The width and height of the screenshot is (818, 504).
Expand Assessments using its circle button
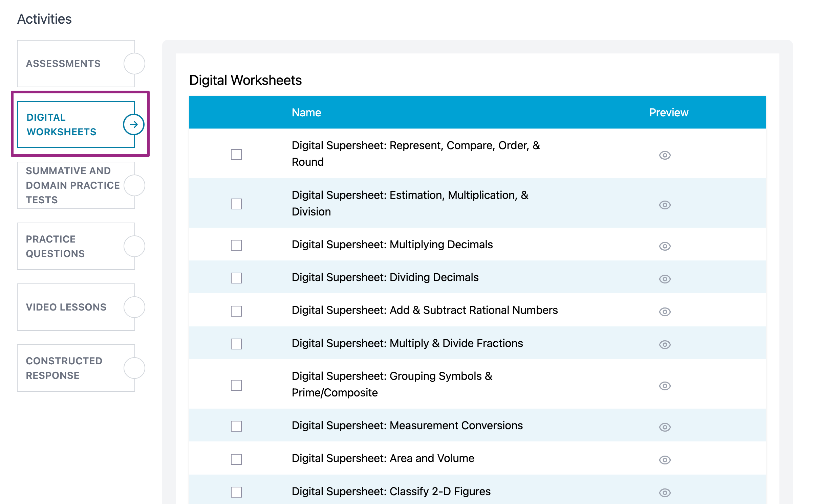[x=134, y=64]
